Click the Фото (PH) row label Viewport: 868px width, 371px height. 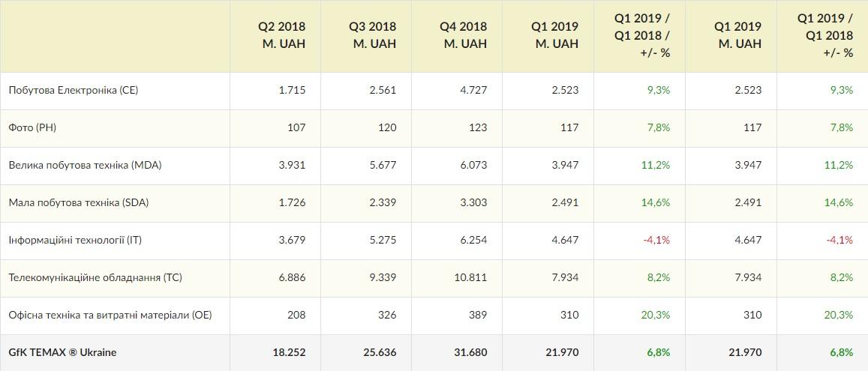click(x=32, y=127)
